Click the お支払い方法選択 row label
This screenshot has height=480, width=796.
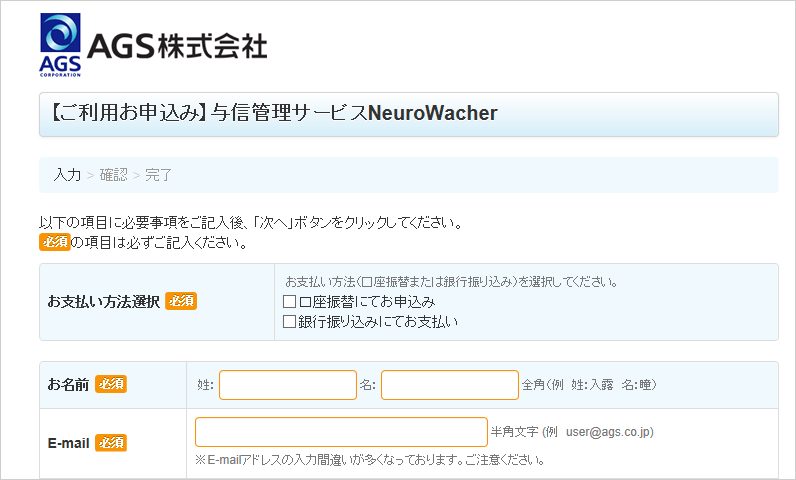pyautogui.click(x=103, y=301)
